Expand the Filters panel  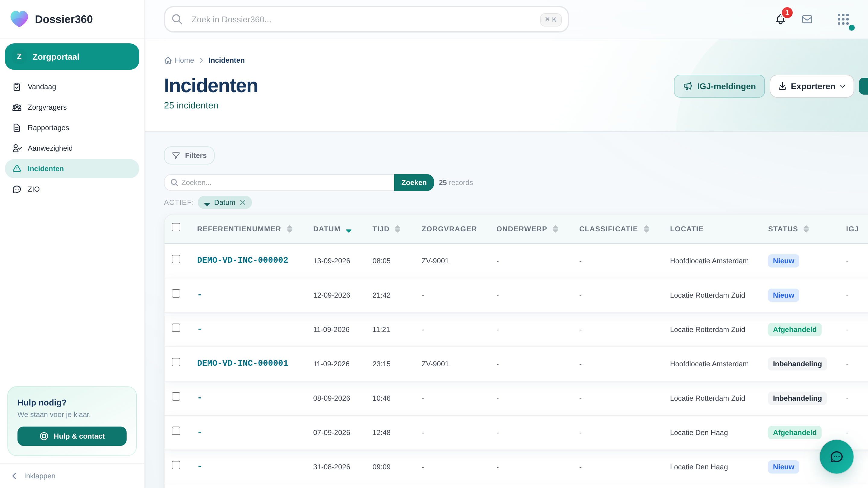click(189, 155)
